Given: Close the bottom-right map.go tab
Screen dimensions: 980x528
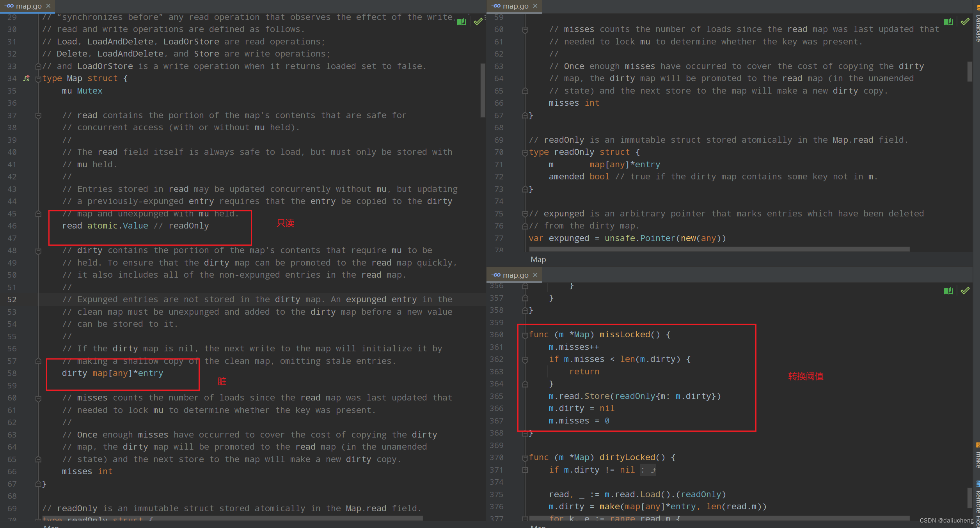Looking at the screenshot, I should click(x=535, y=275).
